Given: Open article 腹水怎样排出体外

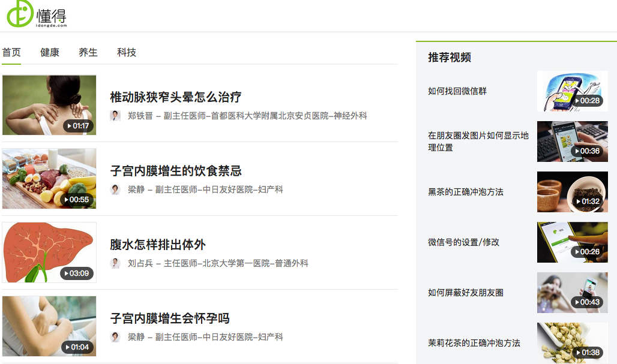Looking at the screenshot, I should 158,245.
